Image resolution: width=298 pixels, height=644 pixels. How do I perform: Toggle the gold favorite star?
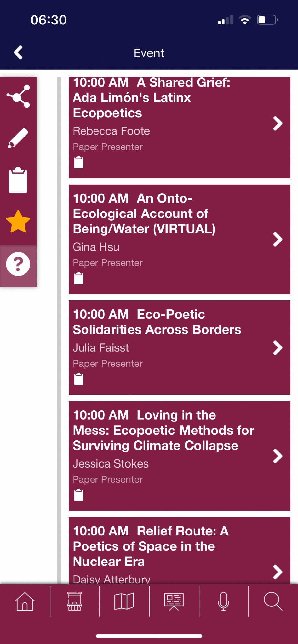pyautogui.click(x=18, y=222)
